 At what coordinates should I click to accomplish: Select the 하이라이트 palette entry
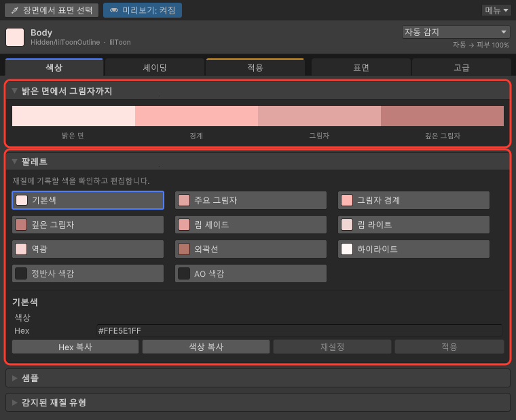click(x=413, y=249)
